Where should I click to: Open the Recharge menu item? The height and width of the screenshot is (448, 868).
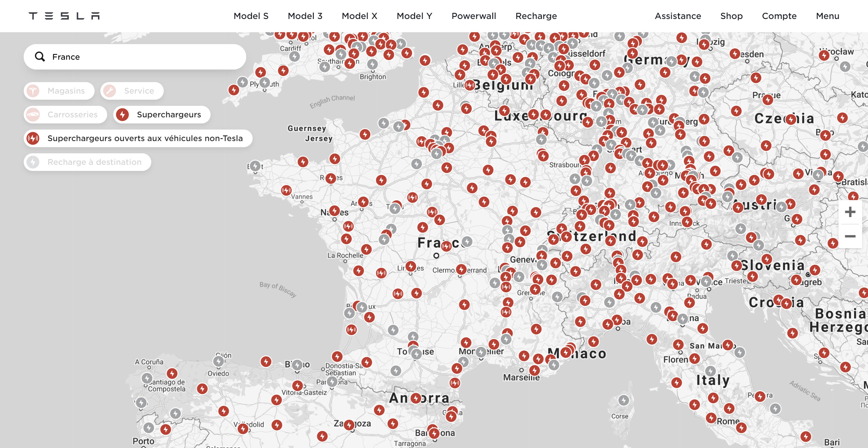[536, 16]
